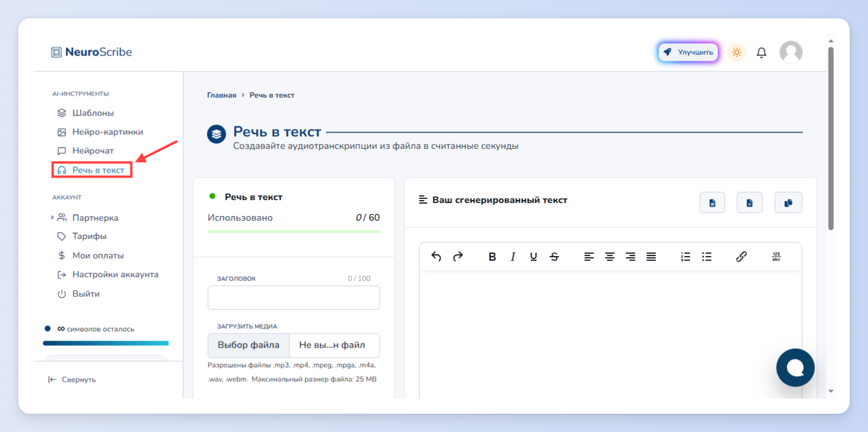This screenshot has height=432, width=868.
Task: Click inside the generated text editor area
Action: 611,334
